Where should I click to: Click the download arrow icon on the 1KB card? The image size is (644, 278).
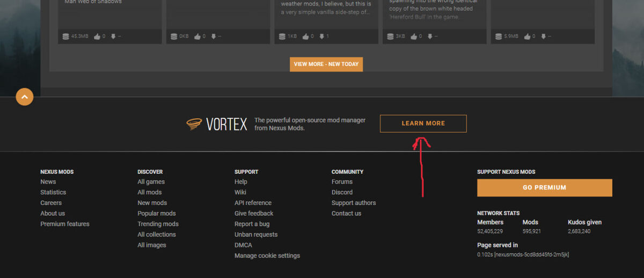point(321,36)
